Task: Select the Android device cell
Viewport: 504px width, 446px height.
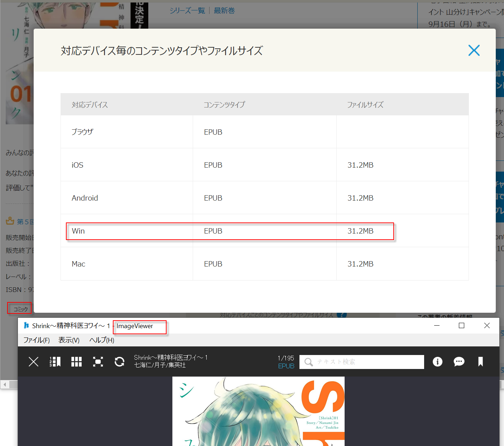Action: click(127, 198)
